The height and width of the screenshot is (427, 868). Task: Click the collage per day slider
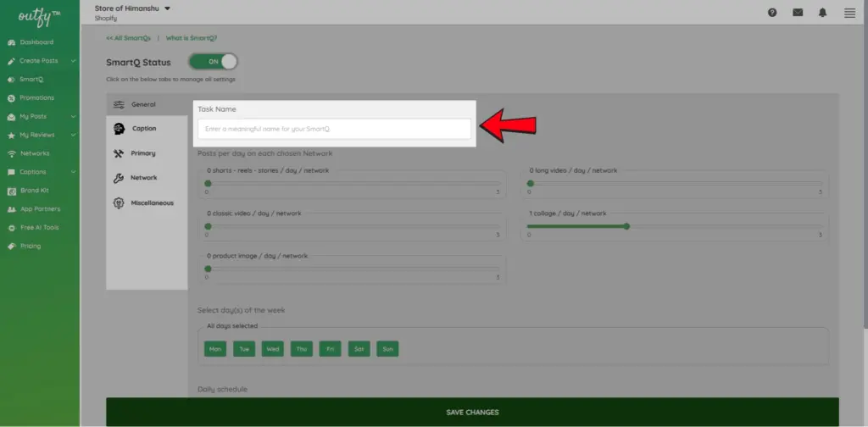pyautogui.click(x=626, y=226)
